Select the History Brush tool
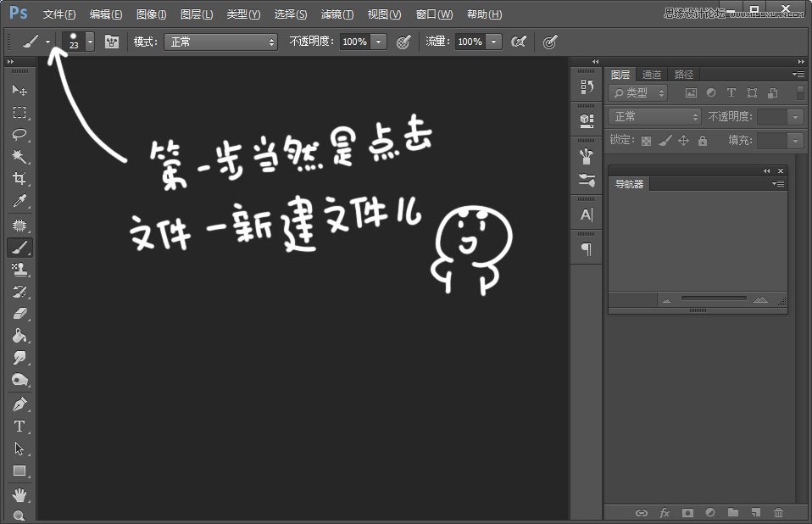812x524 pixels. point(19,292)
